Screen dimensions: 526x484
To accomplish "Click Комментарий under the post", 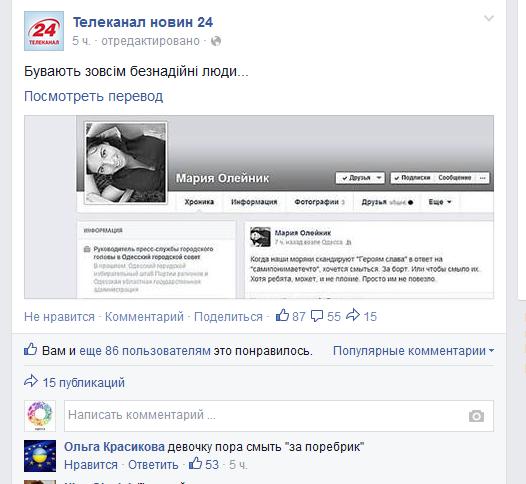I will pyautogui.click(x=144, y=317).
